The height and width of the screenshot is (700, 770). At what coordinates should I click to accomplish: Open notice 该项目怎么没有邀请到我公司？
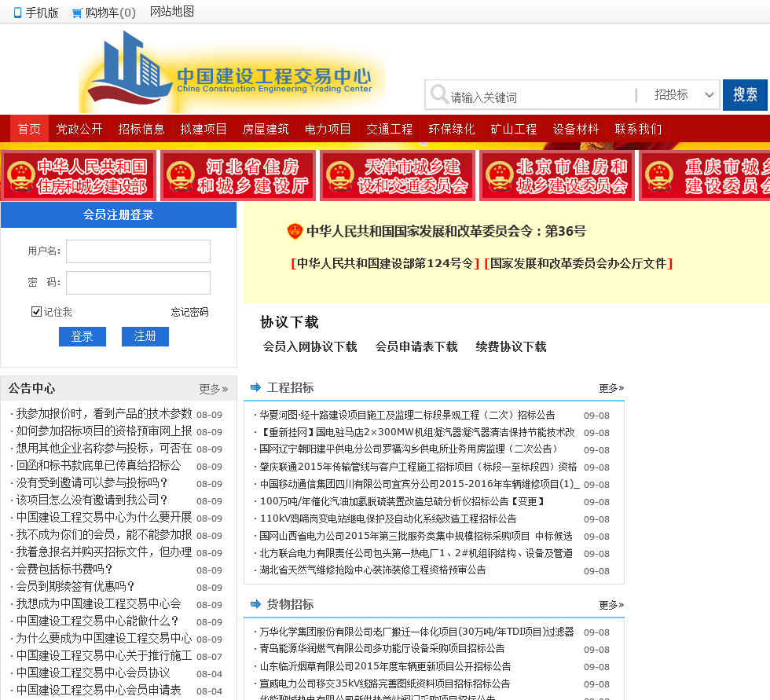(x=92, y=500)
